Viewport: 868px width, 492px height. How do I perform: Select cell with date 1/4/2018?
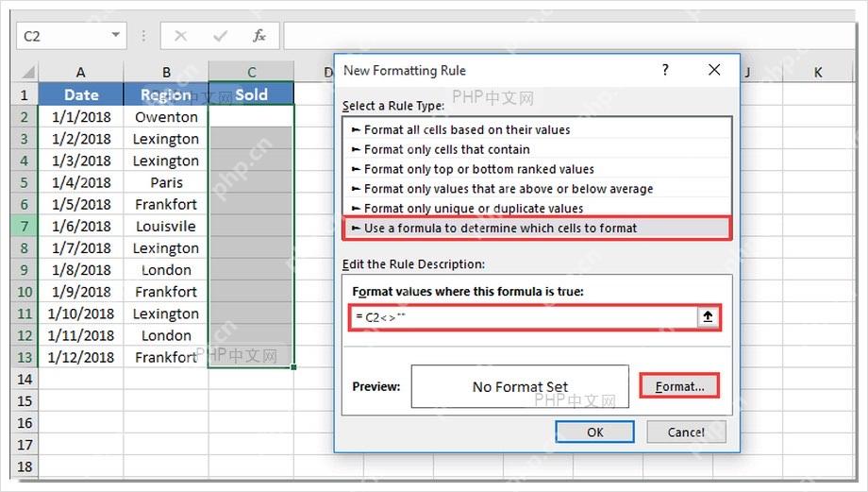(81, 182)
